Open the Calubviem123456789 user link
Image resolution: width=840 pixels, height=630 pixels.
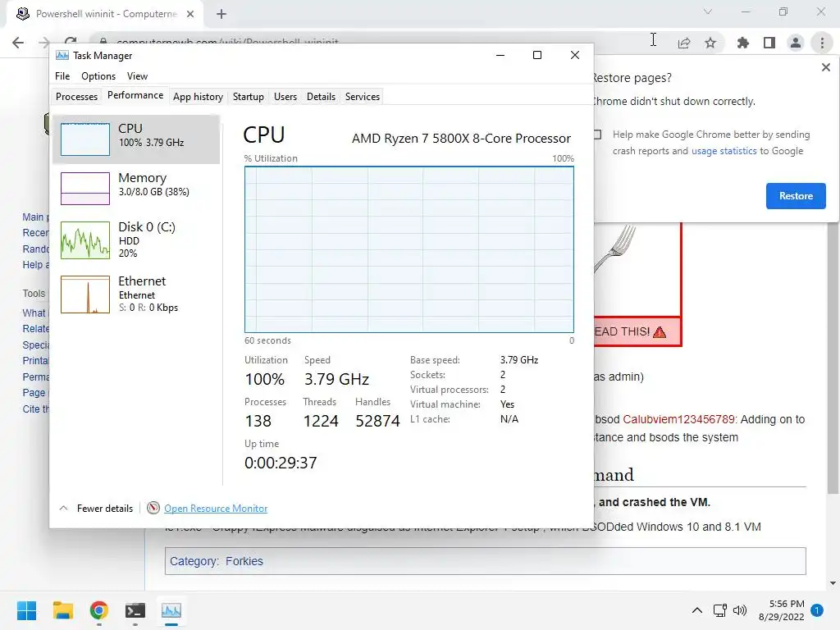(678, 419)
